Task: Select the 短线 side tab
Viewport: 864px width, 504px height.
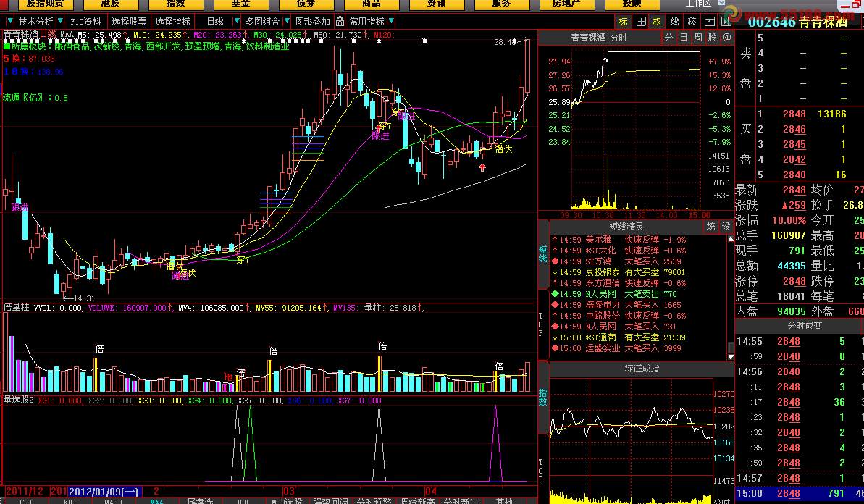Action: (542, 253)
